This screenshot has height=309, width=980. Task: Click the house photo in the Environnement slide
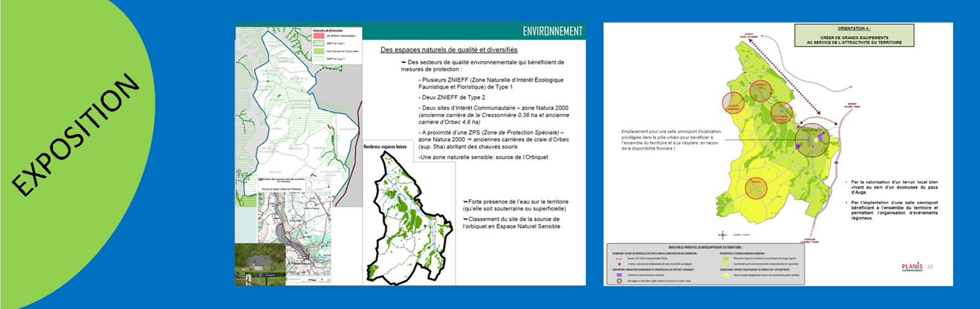(260, 264)
